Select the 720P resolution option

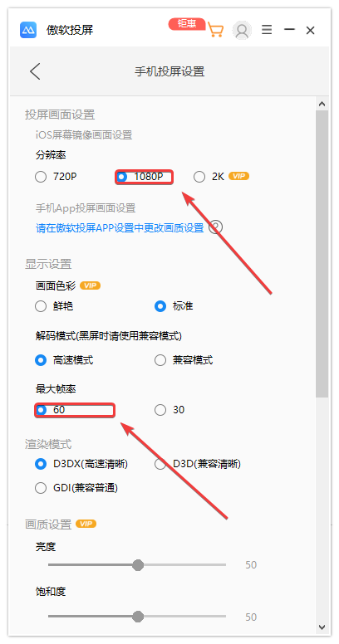pyautogui.click(x=56, y=177)
